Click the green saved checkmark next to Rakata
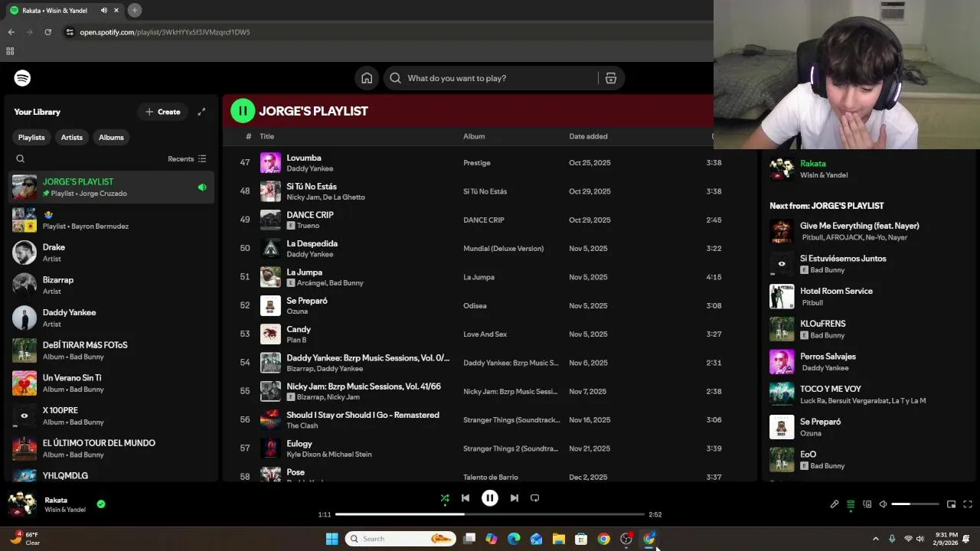Screen dimensions: 980x551 pos(101,504)
